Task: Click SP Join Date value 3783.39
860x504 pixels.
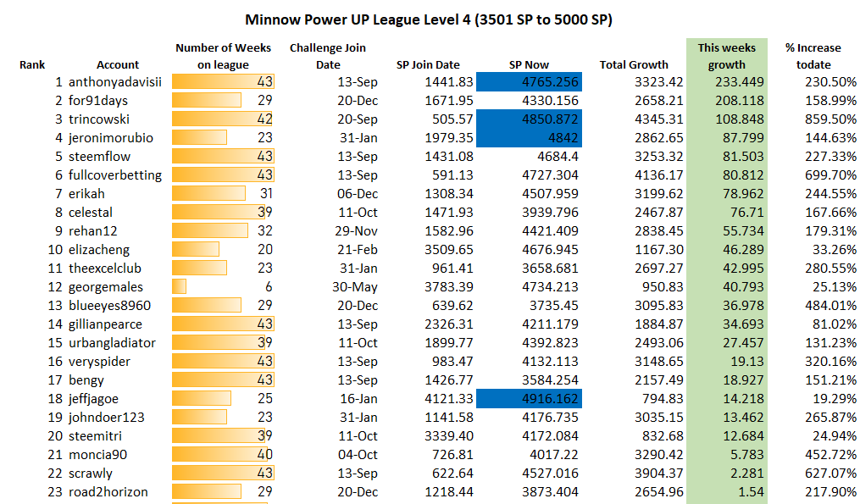Action: click(x=449, y=287)
